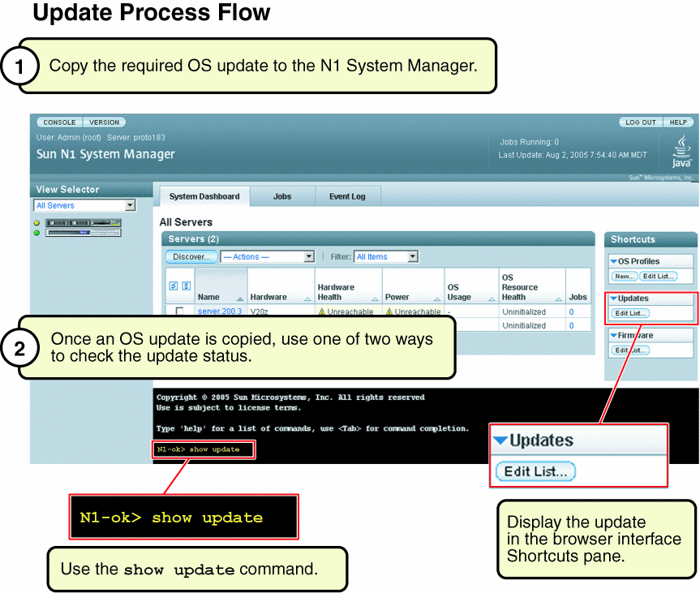Click green status dot in View Selector
Viewport: 700px width, 593px height.
37,233
